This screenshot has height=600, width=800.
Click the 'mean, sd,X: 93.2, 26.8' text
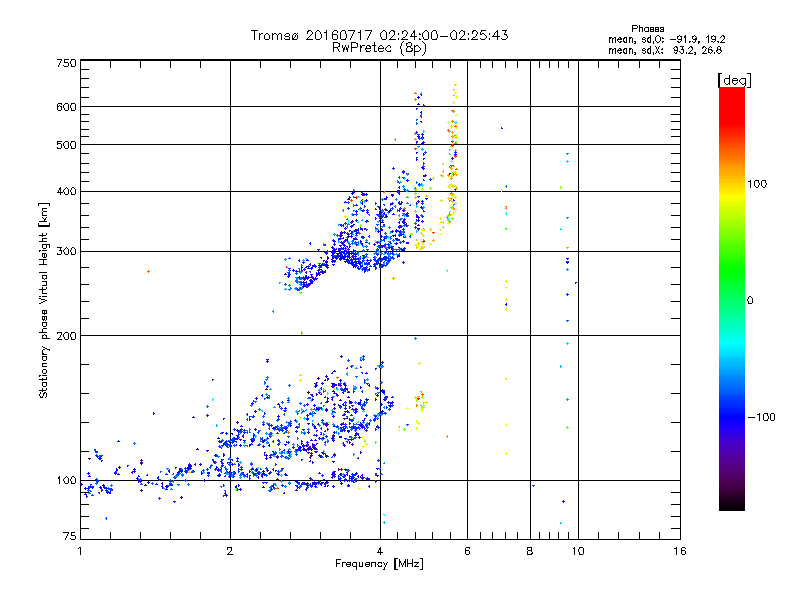(x=665, y=50)
